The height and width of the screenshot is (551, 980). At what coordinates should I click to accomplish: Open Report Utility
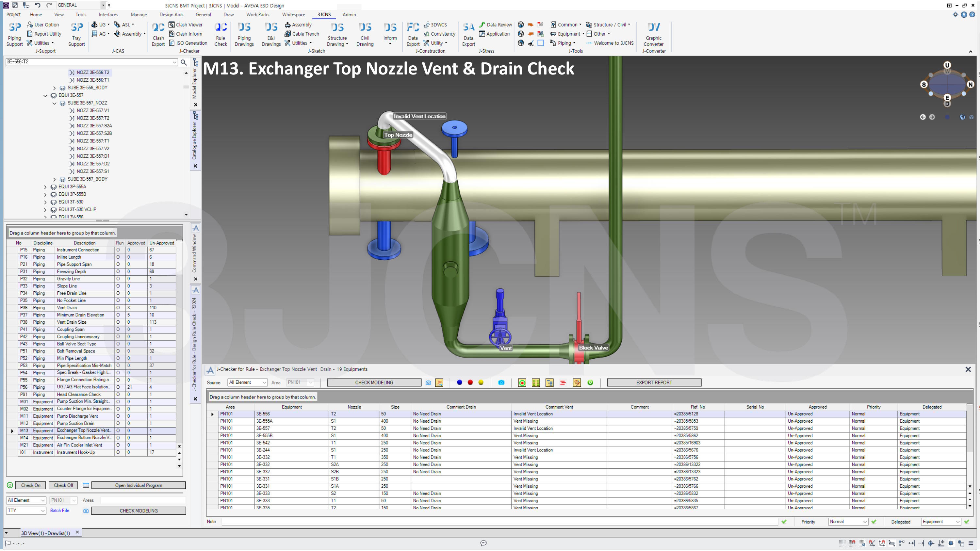44,34
